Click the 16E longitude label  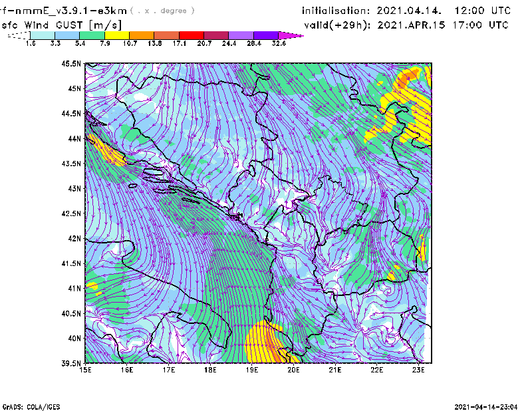[127, 370]
